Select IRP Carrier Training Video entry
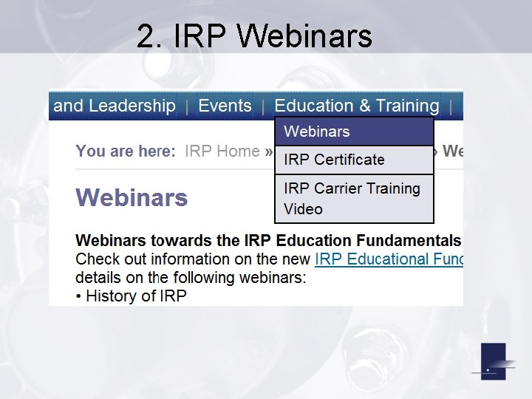 point(354,199)
